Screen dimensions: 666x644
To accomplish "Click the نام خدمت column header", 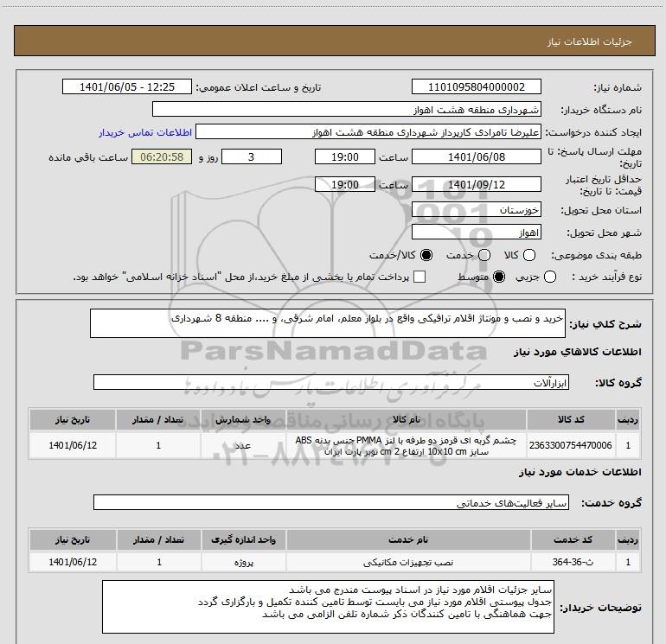I will click(x=408, y=539).
